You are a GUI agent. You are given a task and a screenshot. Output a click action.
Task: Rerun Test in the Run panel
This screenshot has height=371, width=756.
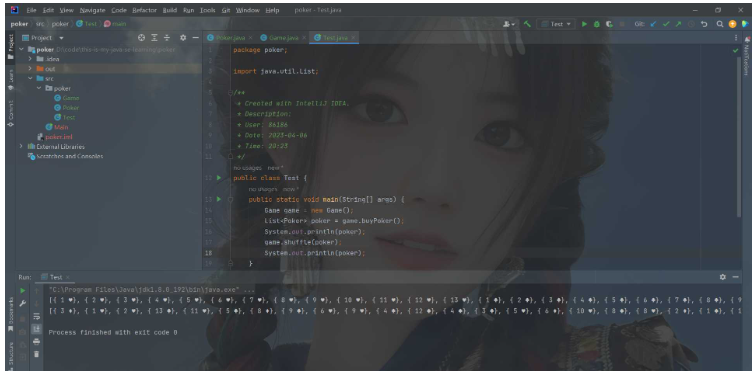tap(23, 290)
